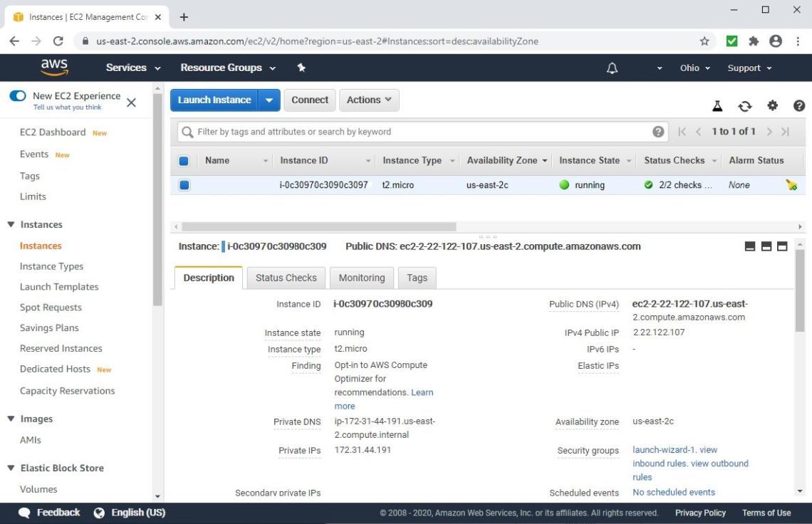Viewport: 812px width, 524px height.
Task: Open instance table settings gear
Action: tap(772, 105)
